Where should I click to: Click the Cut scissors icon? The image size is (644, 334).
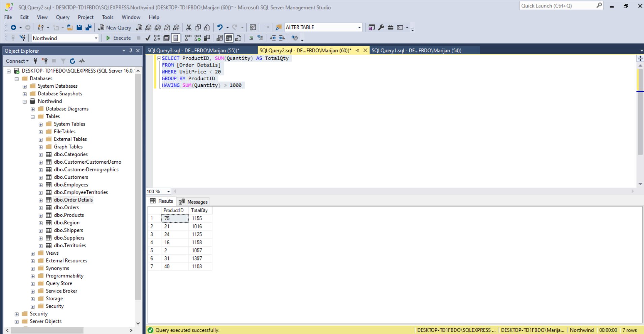point(189,27)
